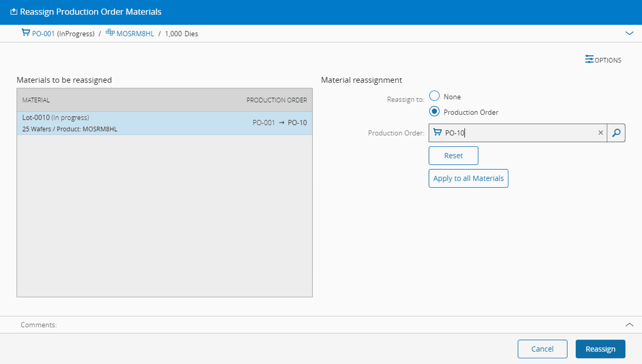Expand the Comments section chevron
The image size is (642, 364).
click(x=629, y=325)
